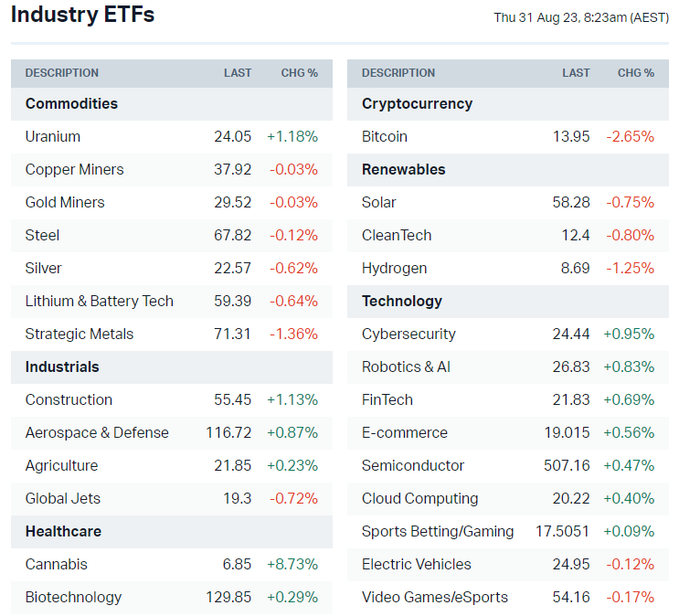
Task: Select the Copper Miners ETF
Action: point(74,169)
